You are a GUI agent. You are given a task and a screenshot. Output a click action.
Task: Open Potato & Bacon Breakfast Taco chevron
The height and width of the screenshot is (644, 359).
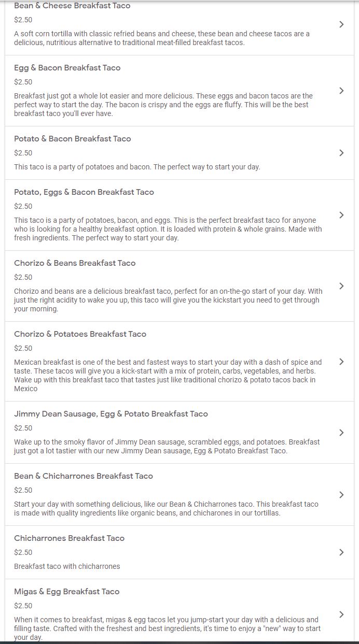341,153
